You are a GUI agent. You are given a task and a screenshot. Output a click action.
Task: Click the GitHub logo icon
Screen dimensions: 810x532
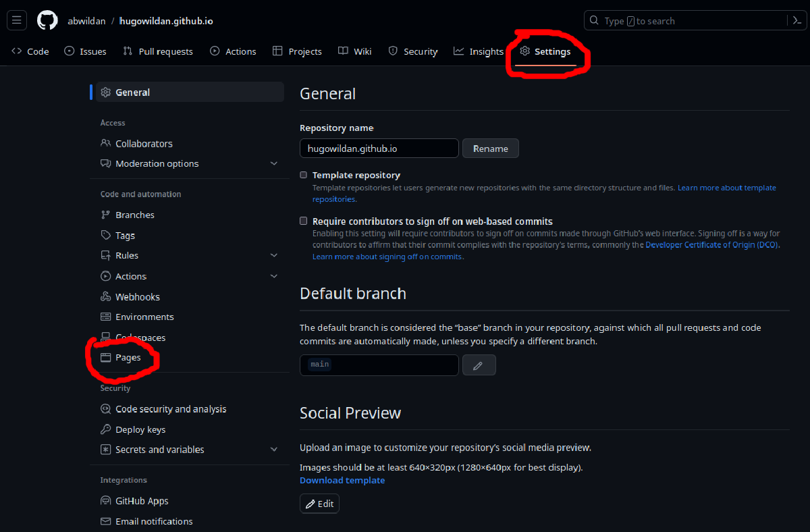pyautogui.click(x=47, y=20)
